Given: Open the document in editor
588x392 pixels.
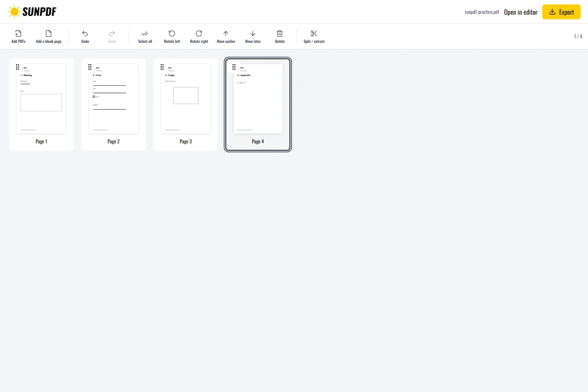Looking at the screenshot, I should 521,12.
